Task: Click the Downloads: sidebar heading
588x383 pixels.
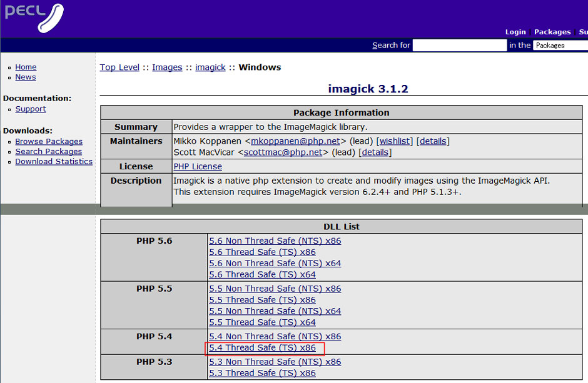Action: [28, 131]
